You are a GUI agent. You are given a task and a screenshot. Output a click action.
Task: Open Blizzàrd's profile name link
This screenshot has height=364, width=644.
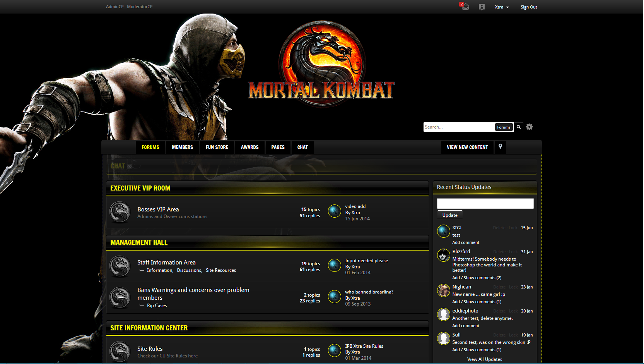coord(461,252)
